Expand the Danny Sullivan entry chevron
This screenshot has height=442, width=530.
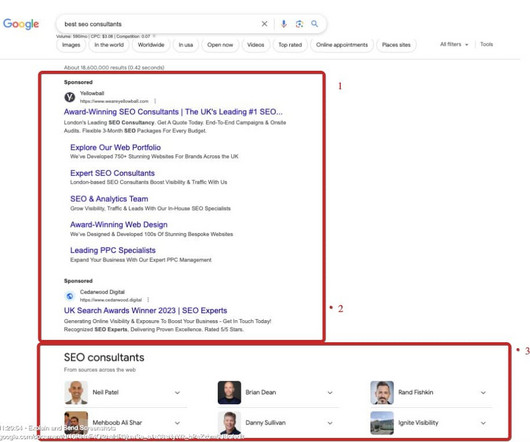(330, 423)
